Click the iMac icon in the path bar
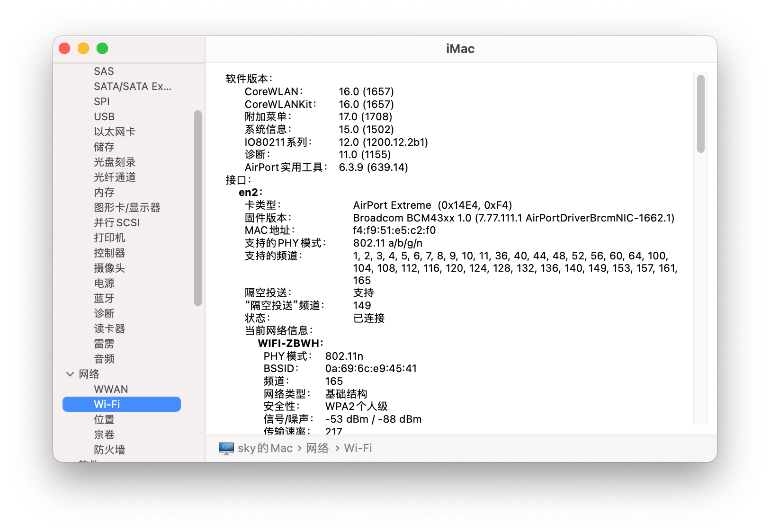 point(226,448)
